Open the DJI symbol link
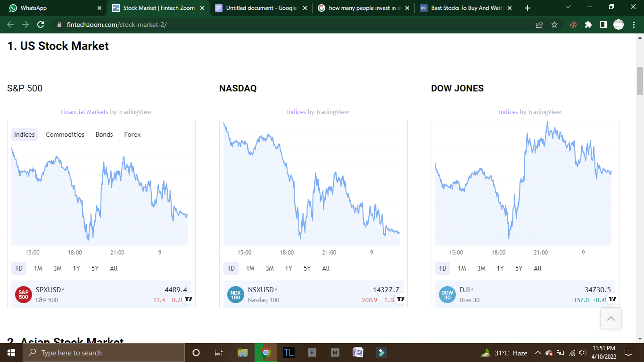This screenshot has height=362, width=644. coord(464,290)
